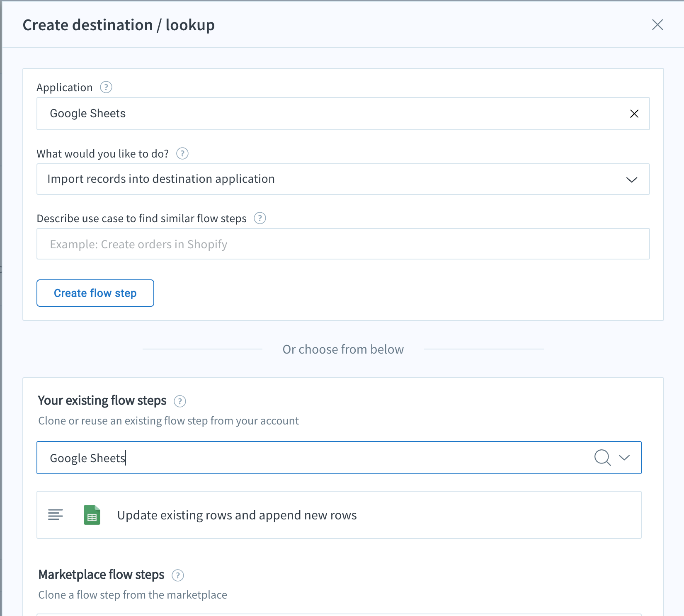Viewport: 684px width, 616px height.
Task: Click the lines icon beside Update existing rows
Action: [56, 515]
